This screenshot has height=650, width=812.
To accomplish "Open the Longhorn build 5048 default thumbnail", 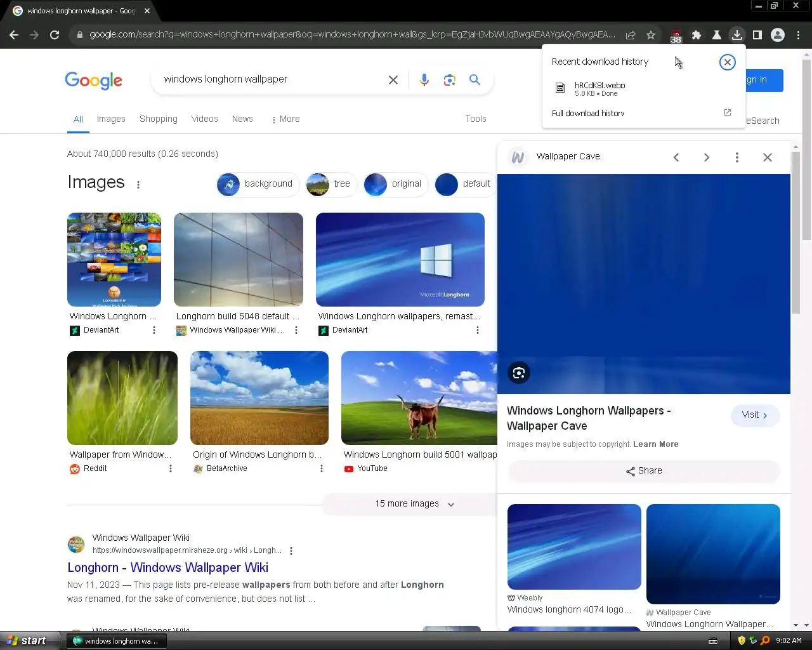I will [239, 260].
